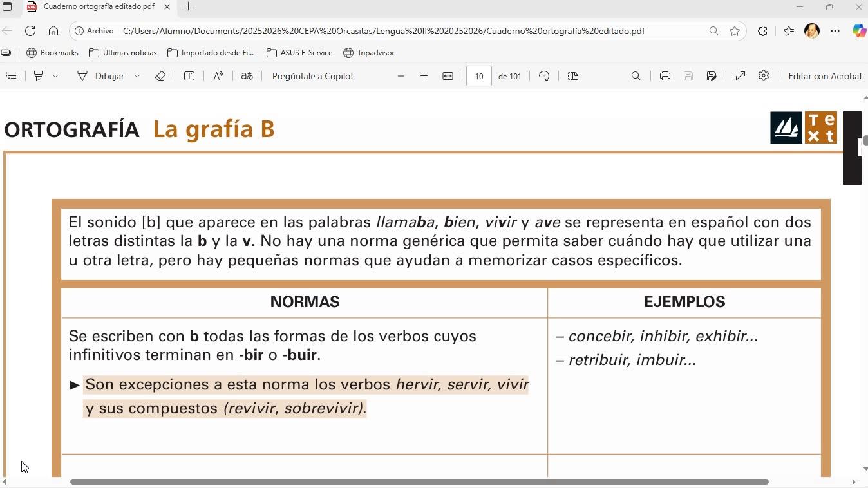This screenshot has width=868, height=488.
Task: Minimize the browser window
Action: 800,7
